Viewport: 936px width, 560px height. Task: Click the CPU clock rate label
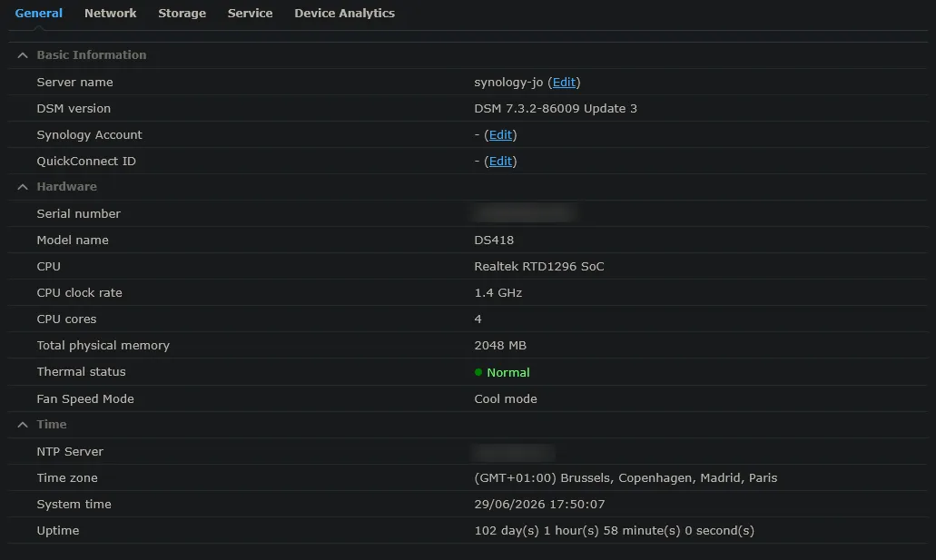79,292
